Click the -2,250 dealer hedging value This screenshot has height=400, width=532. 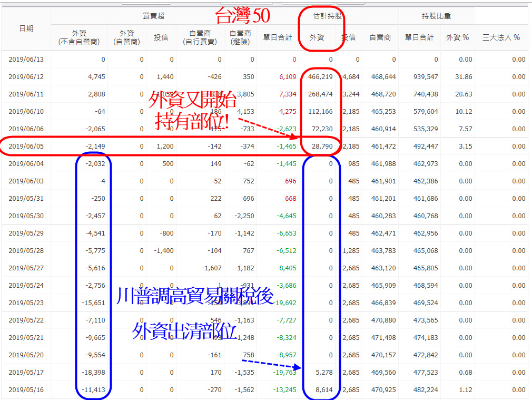pyautogui.click(x=244, y=216)
